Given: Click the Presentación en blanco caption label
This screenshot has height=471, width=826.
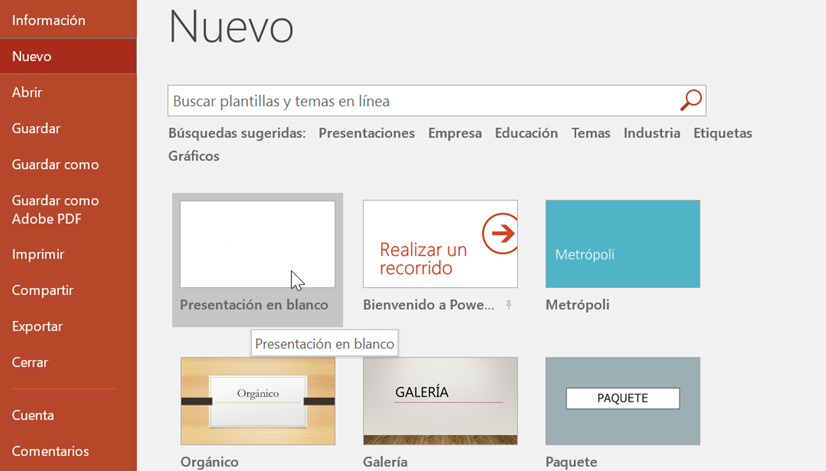Looking at the screenshot, I should pyautogui.click(x=254, y=305).
